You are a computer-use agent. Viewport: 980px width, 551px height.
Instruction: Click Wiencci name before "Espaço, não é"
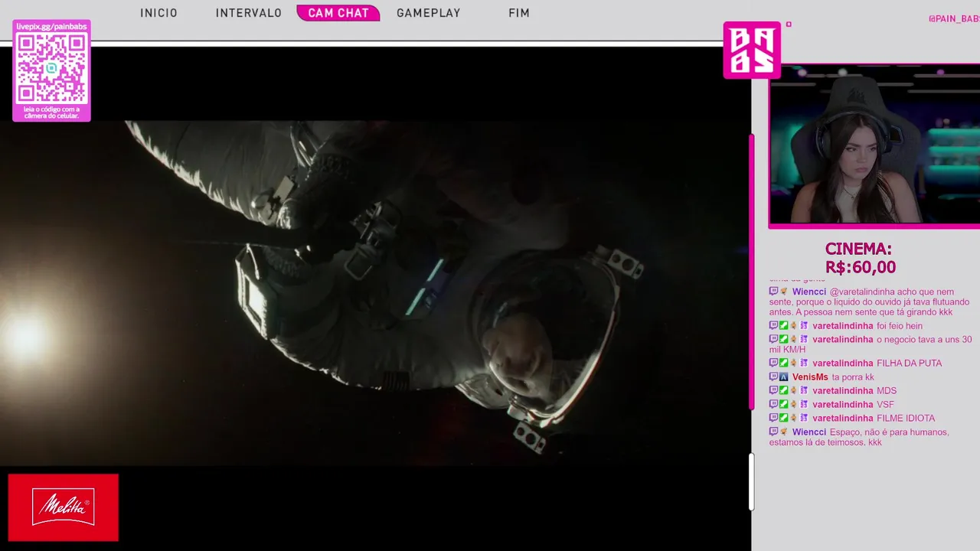(809, 432)
